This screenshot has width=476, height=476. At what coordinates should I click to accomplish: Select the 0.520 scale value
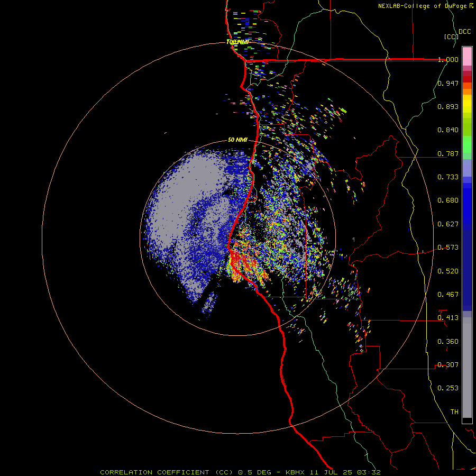(x=448, y=271)
